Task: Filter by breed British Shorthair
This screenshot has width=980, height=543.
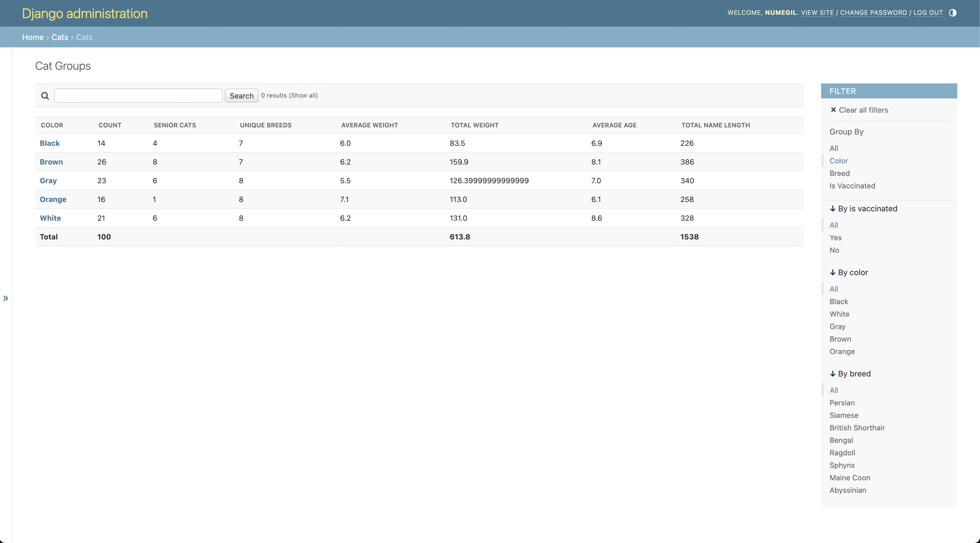Action: point(857,428)
